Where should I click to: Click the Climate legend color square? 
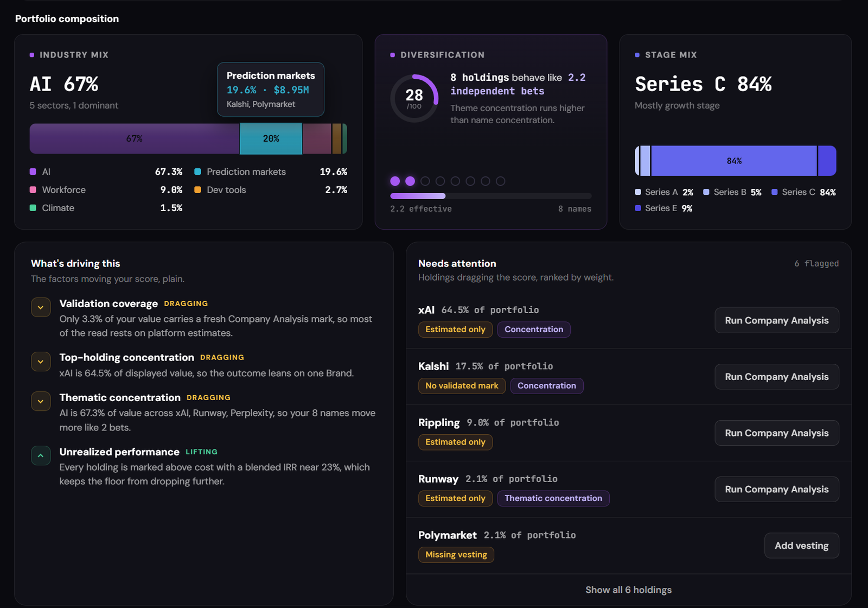(33, 208)
